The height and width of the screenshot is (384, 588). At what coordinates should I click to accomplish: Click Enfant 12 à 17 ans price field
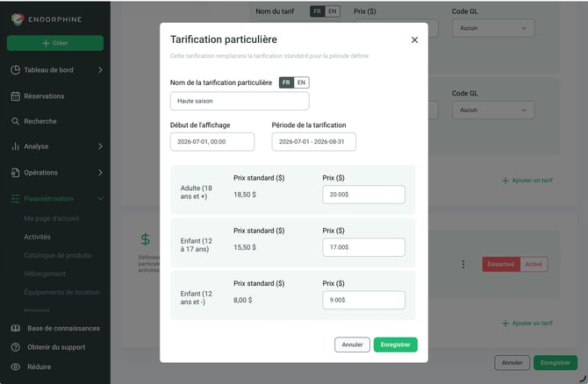click(x=363, y=247)
